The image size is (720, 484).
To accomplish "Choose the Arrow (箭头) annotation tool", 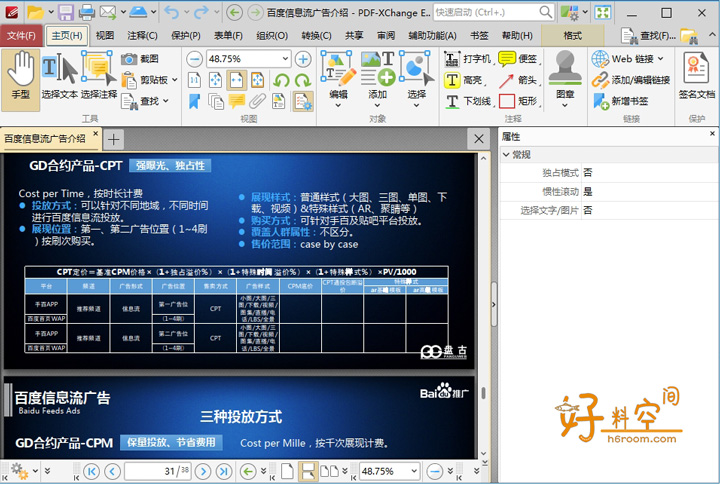I will coord(518,80).
